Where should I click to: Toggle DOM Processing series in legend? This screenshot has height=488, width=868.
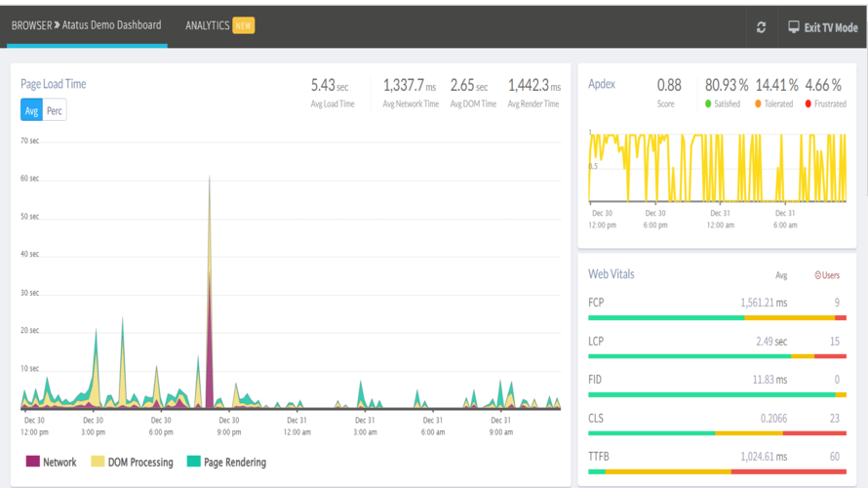coord(133,462)
